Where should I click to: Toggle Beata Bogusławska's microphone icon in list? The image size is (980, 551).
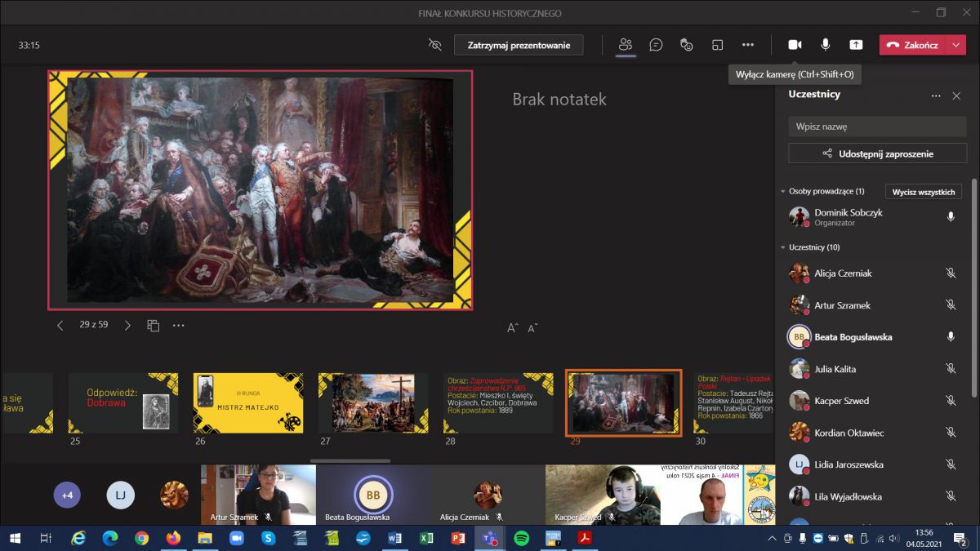(x=951, y=336)
